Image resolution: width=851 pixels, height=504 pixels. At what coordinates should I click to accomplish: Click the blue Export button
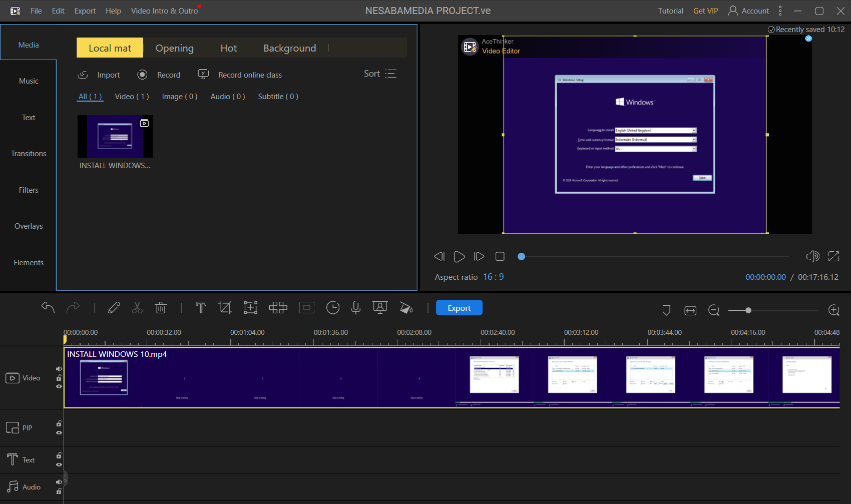click(459, 308)
